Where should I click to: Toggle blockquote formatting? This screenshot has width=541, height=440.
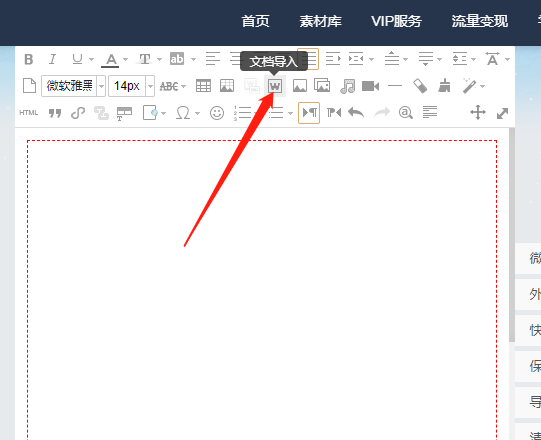[55, 113]
